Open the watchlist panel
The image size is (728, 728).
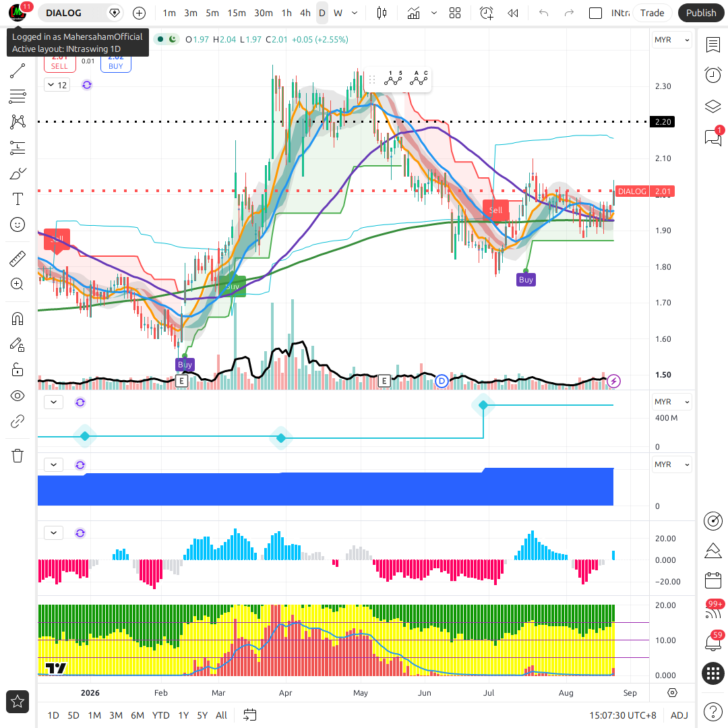712,44
